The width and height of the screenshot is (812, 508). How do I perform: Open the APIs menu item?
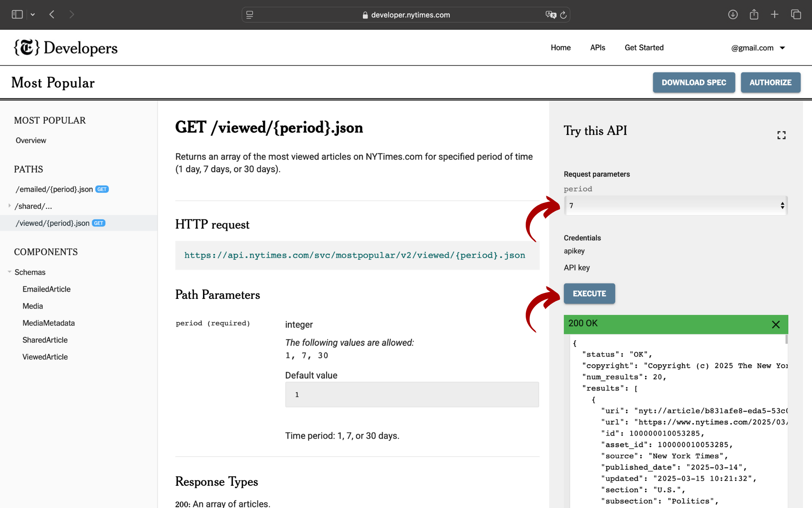598,48
